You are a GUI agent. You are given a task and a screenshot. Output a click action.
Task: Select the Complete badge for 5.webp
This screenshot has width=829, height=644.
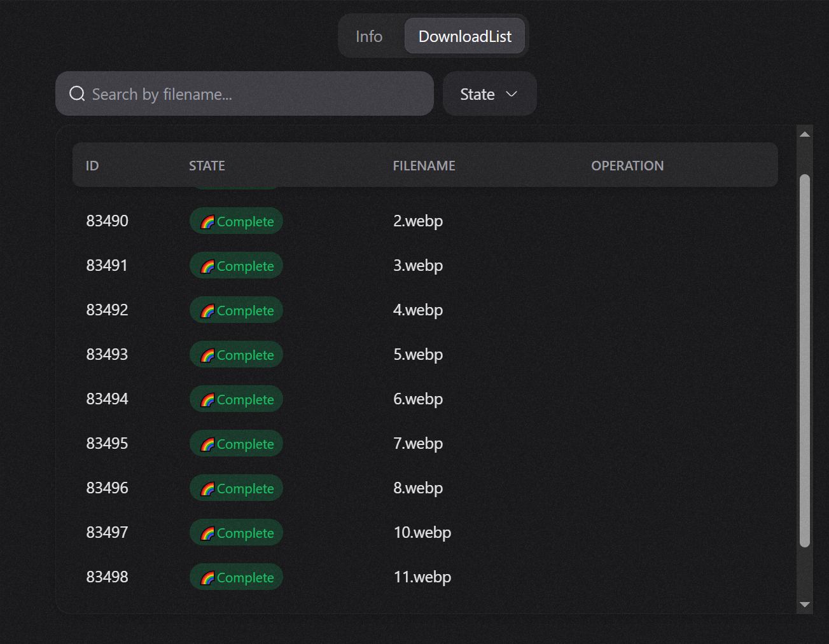tap(236, 354)
